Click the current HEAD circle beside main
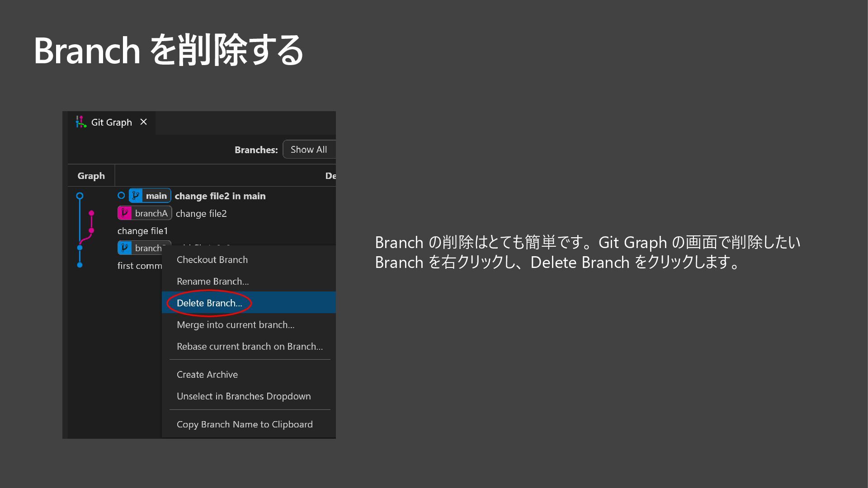Image resolution: width=868 pixels, height=488 pixels. pos(121,196)
